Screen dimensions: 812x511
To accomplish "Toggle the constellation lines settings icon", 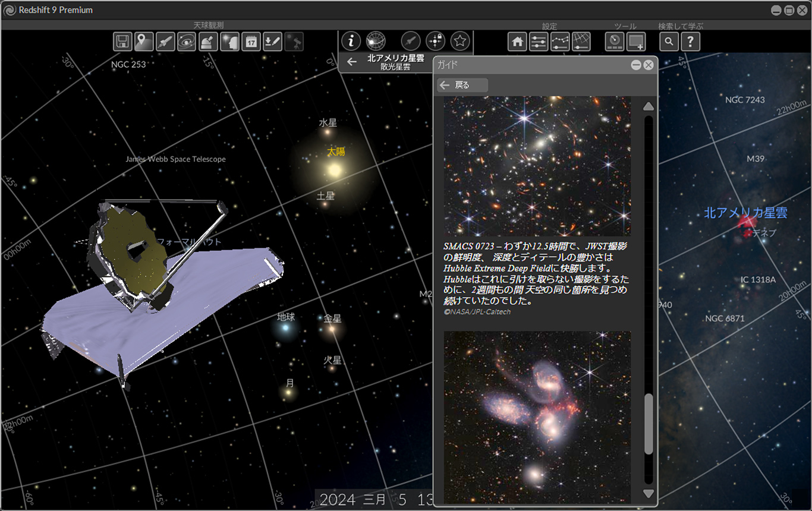I will point(561,42).
